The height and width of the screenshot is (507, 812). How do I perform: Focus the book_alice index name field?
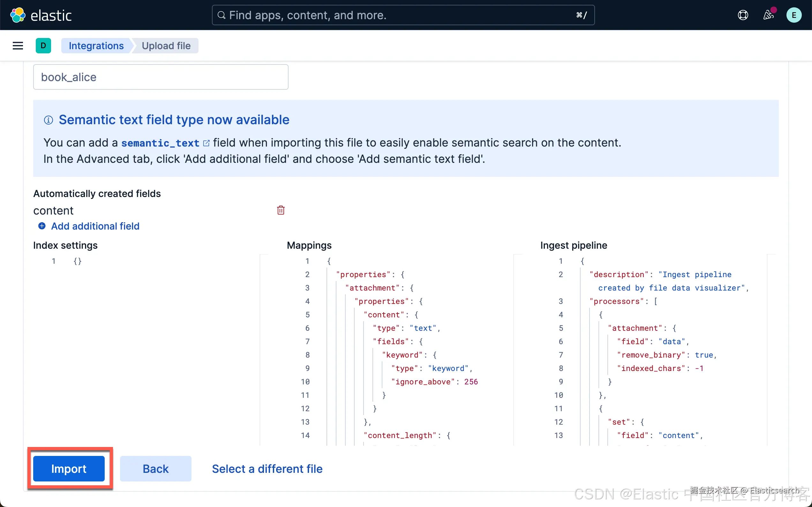(x=161, y=77)
